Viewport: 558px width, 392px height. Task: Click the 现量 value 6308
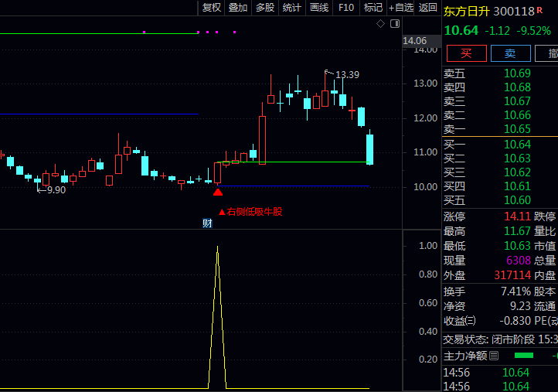519,261
